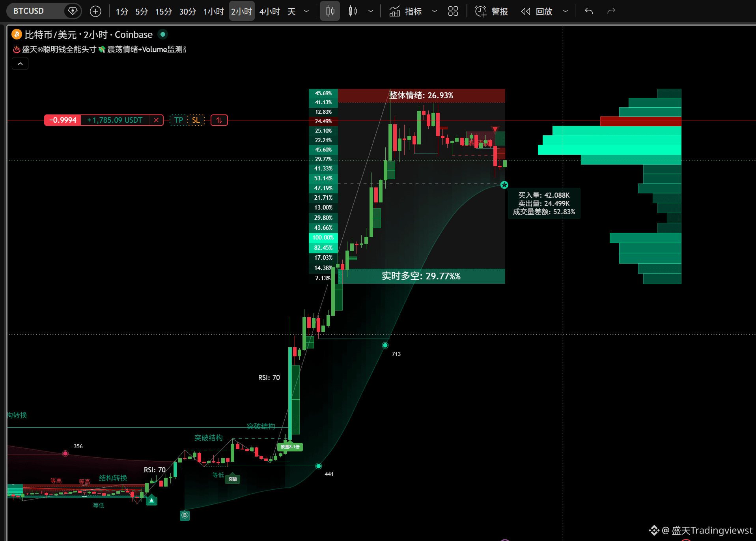Click the small 突破 badge

(233, 479)
